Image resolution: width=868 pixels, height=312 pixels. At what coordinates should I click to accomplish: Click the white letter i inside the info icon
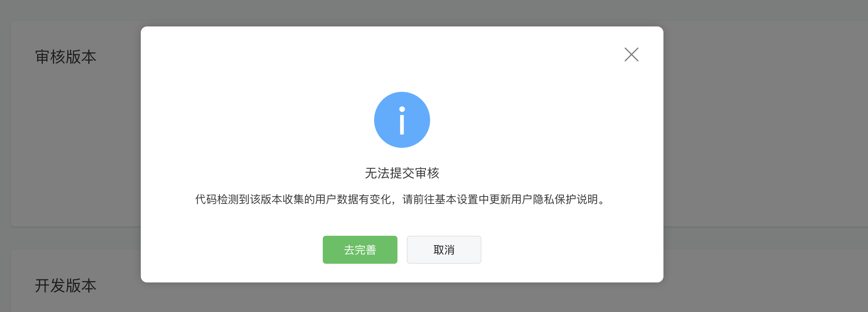point(402,120)
